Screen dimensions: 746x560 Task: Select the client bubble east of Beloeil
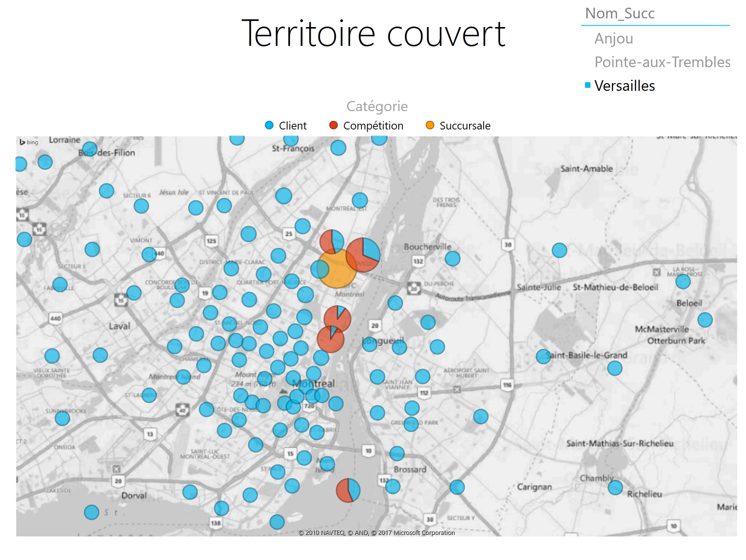coord(705,320)
